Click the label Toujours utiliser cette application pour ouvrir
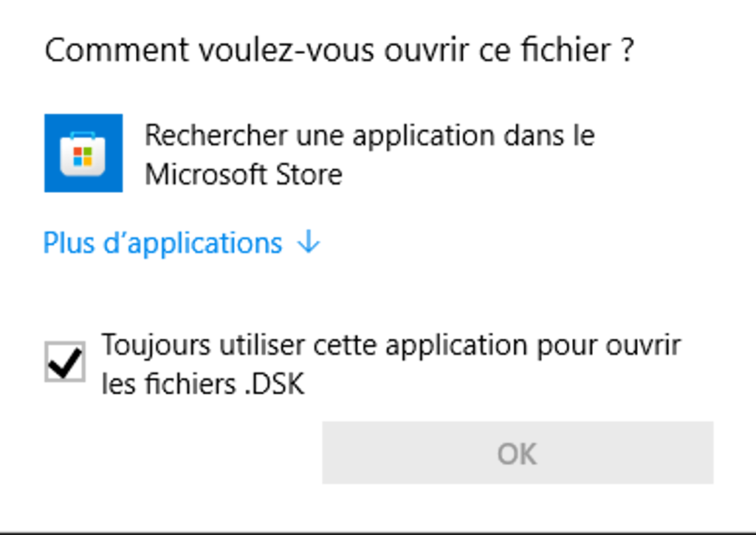 point(391,345)
